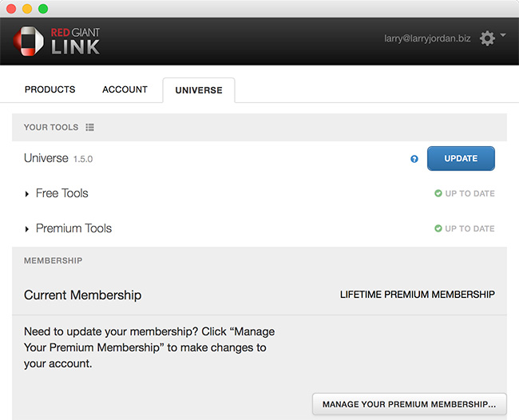Click the Update button for Universe
This screenshot has width=519, height=420.
coord(461,159)
